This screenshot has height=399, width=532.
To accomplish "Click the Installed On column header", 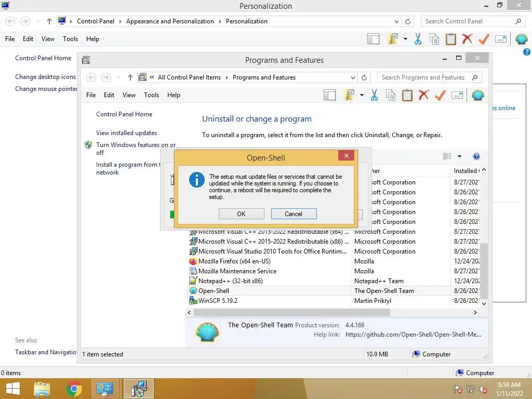I will click(x=465, y=171).
